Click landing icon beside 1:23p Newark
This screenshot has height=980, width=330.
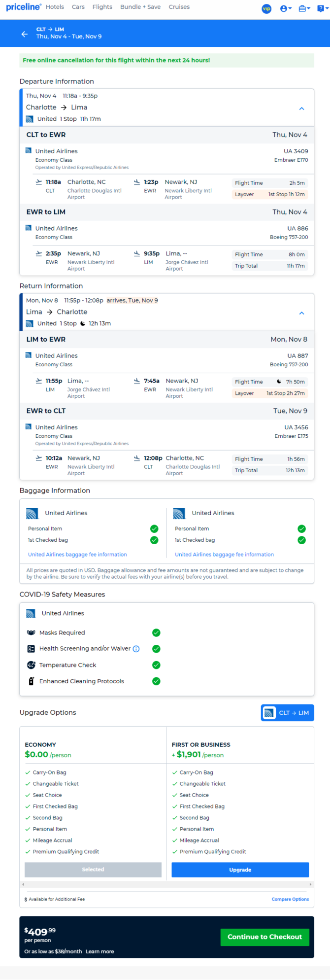click(x=137, y=182)
